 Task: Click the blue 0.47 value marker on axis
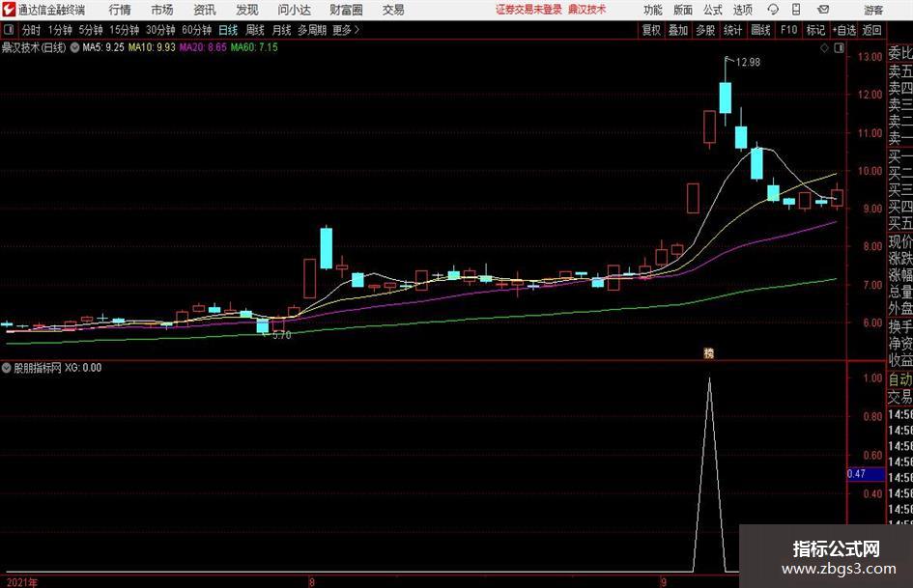(866, 474)
